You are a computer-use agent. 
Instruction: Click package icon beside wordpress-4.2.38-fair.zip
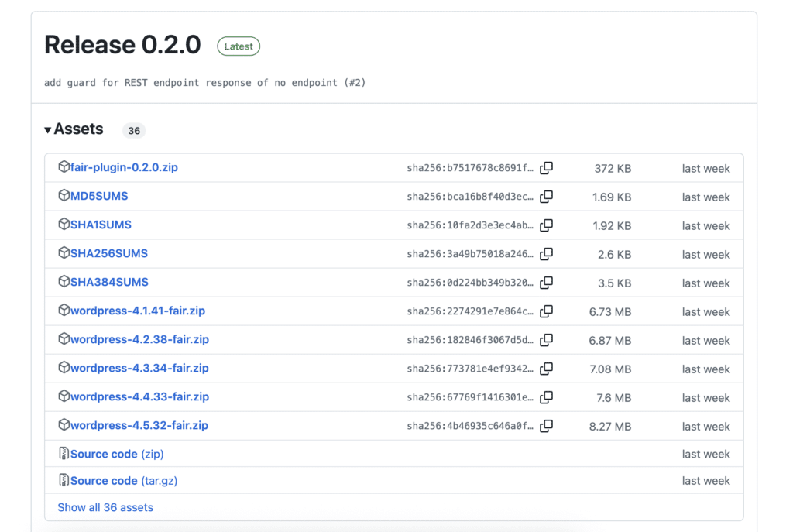pyautogui.click(x=64, y=338)
